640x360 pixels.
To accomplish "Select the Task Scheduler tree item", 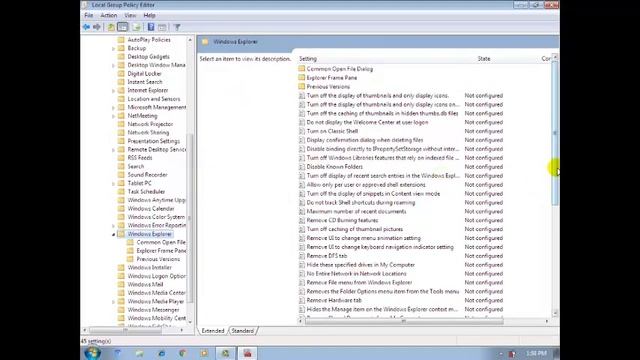I will (x=146, y=191).
